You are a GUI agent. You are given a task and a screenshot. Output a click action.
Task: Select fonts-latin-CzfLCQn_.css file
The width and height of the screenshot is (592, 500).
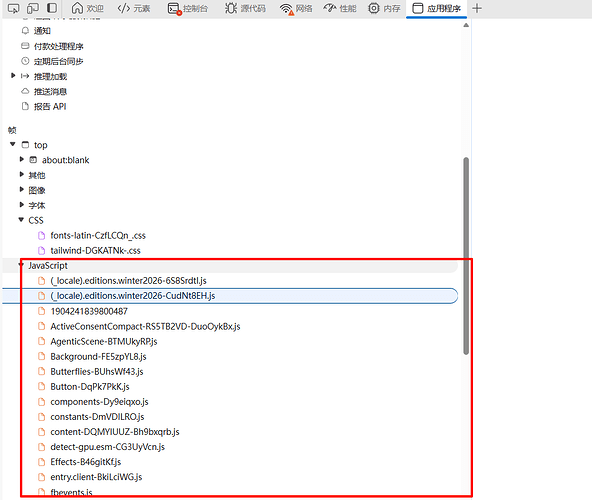click(98, 236)
